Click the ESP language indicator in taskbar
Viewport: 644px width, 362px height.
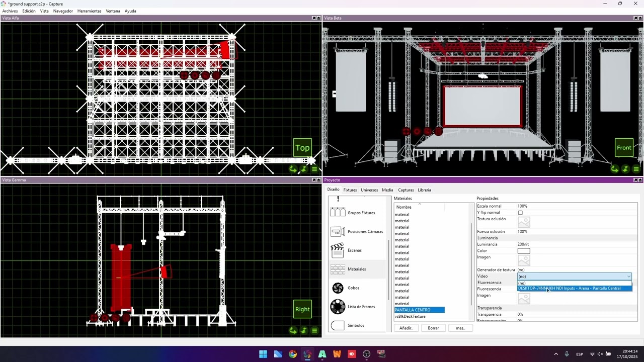pos(580,354)
